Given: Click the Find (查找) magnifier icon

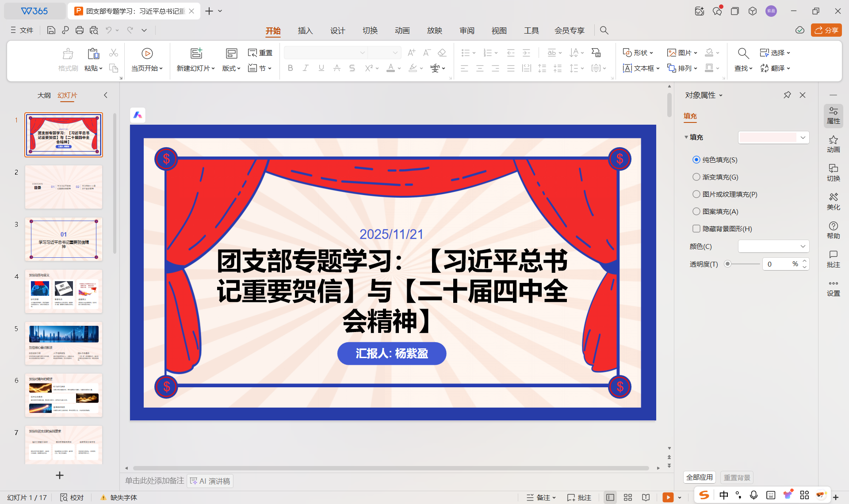Looking at the screenshot, I should click(743, 53).
